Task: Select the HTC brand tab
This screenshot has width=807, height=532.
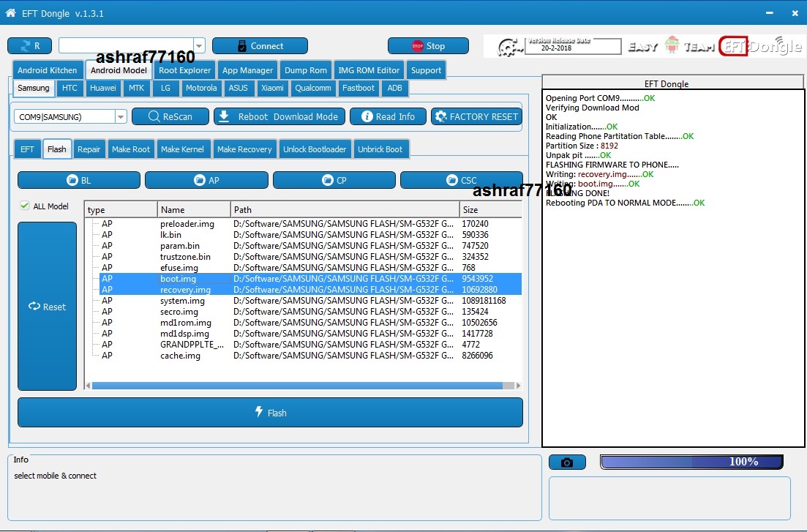Action: (x=70, y=88)
